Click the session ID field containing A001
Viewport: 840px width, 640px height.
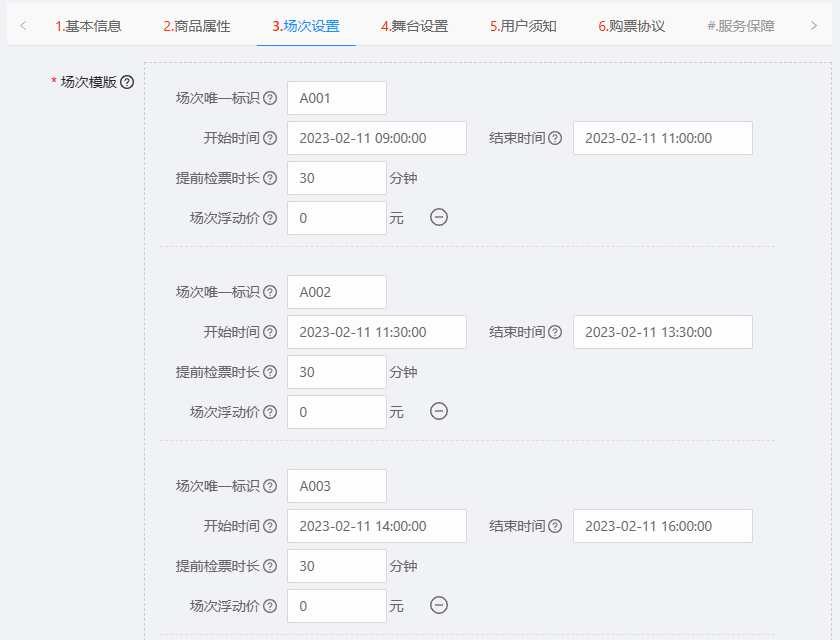(337, 98)
